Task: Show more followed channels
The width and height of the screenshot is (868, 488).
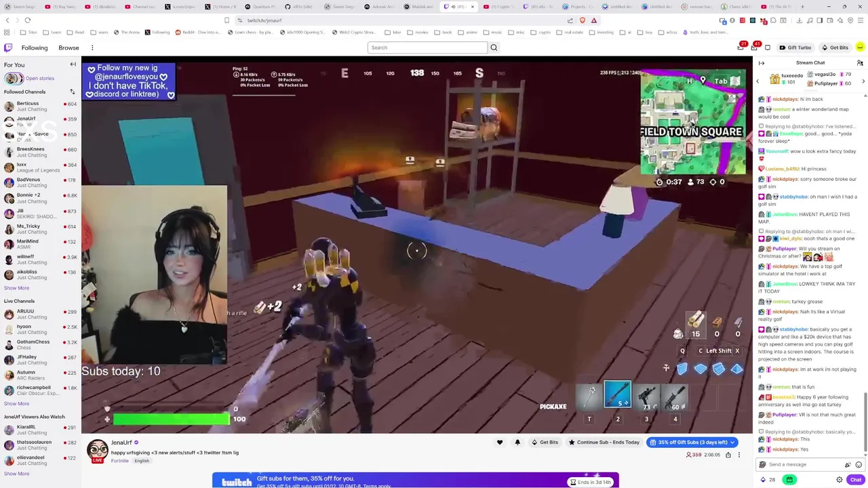Action: tap(16, 288)
